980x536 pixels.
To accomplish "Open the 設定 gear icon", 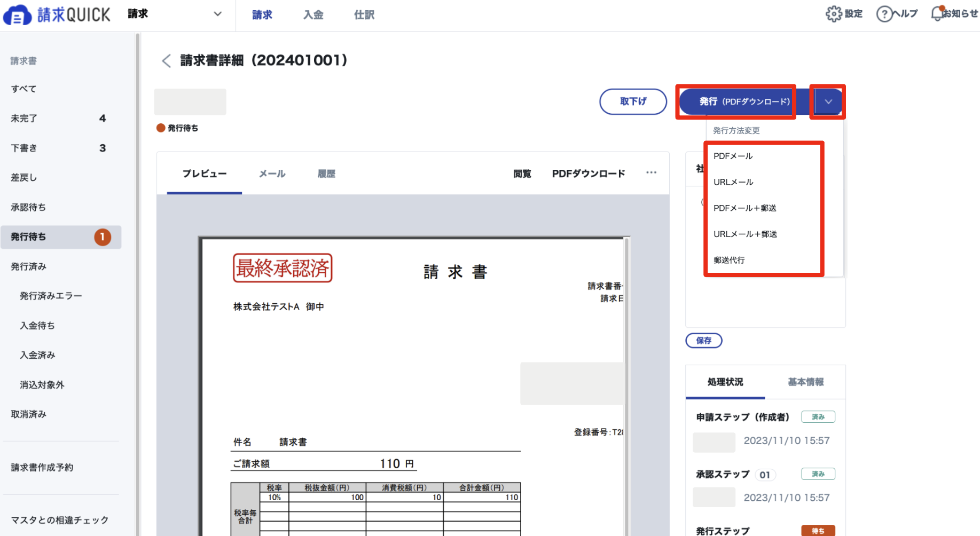I will [x=834, y=14].
